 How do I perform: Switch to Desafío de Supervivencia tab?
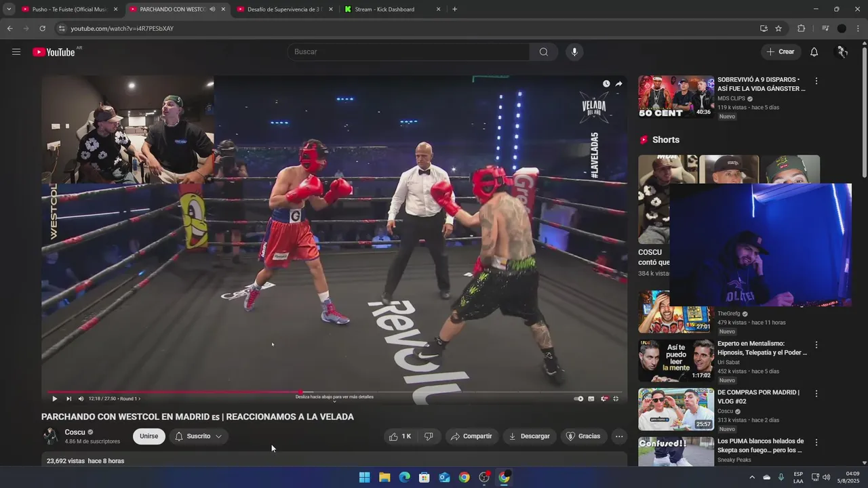coord(283,9)
